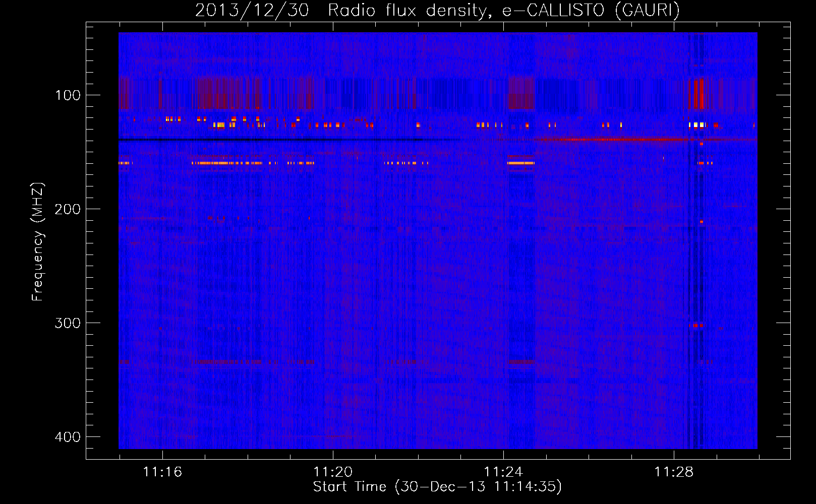Click the 'Start Time (30-Dec-13 11:14:35)' label
Image resolution: width=816 pixels, height=504 pixels.
coord(437,487)
